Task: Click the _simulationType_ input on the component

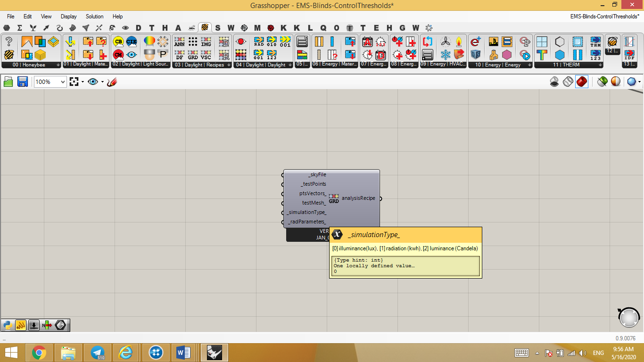Action: 306,212
